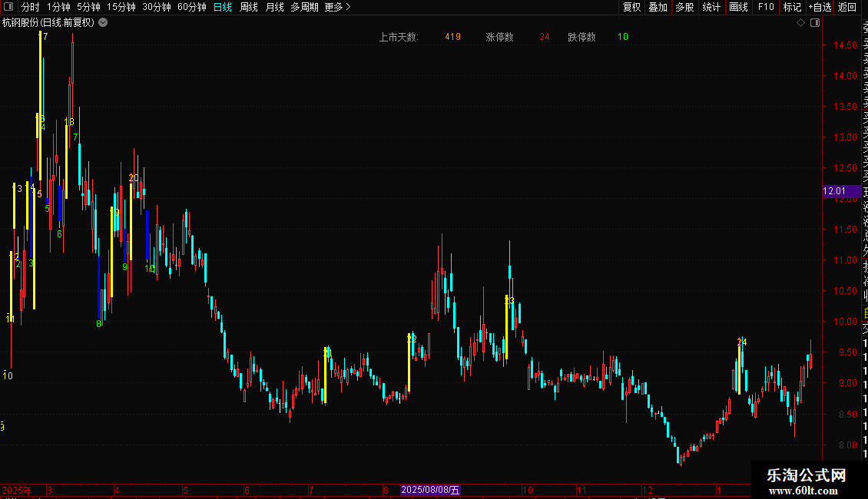Click the 叠加 overlay button
868x499 pixels.
coord(658,7)
